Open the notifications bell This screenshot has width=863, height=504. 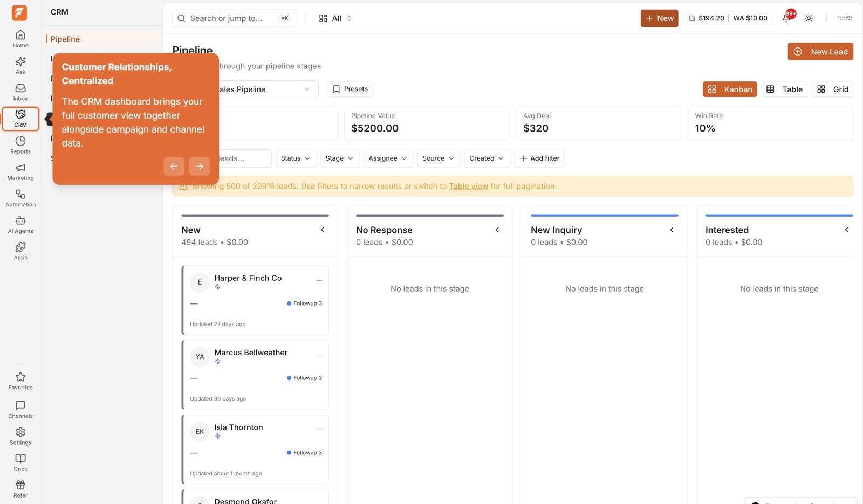(x=787, y=18)
